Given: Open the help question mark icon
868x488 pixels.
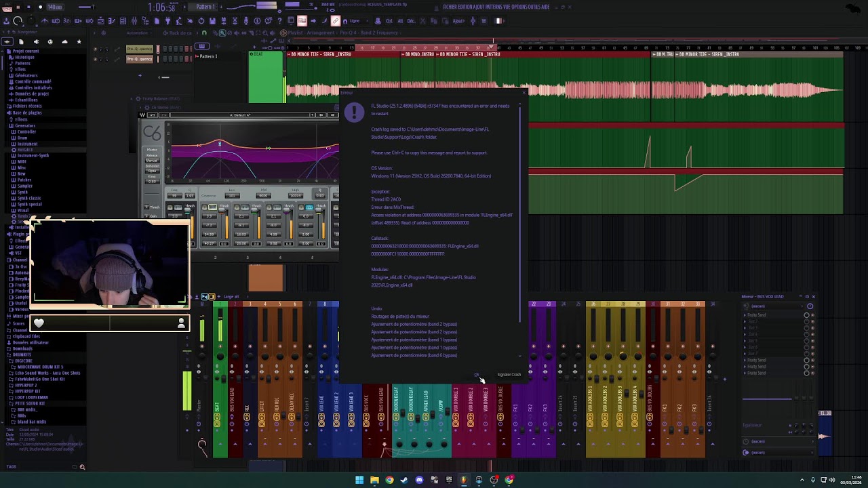Looking at the screenshot, I should [280, 20].
